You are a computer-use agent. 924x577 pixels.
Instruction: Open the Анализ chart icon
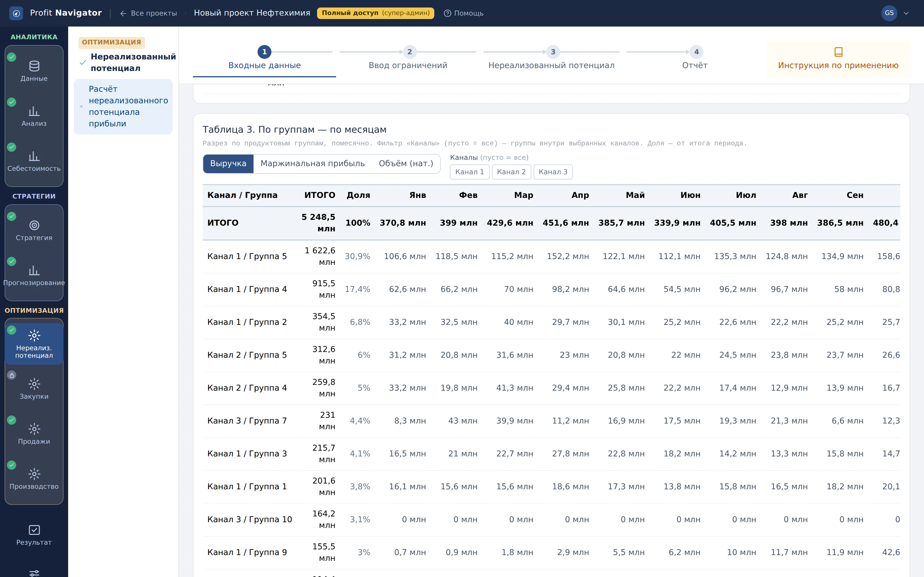pos(34,111)
